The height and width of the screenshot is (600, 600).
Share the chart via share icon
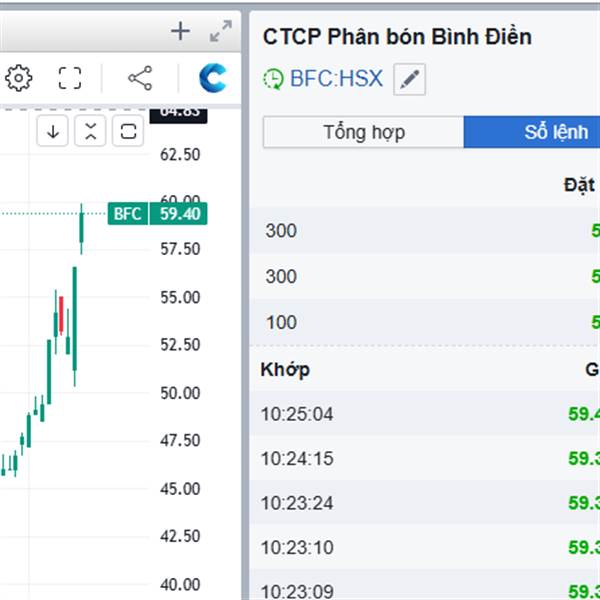pos(140,78)
